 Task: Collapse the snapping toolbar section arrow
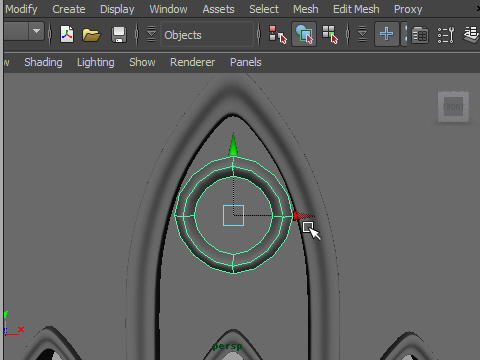pyautogui.click(x=362, y=34)
